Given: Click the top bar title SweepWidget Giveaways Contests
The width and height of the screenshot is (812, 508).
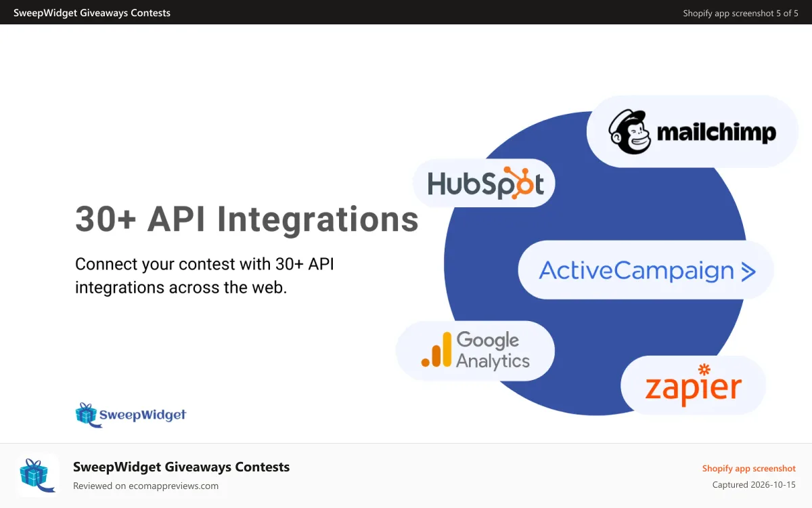Looking at the screenshot, I should click(92, 13).
